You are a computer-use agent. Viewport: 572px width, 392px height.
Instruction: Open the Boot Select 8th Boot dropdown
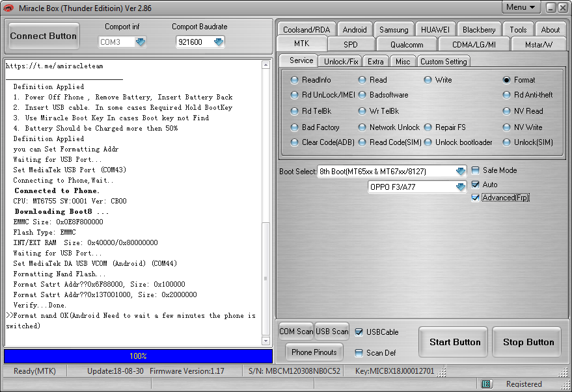click(x=461, y=171)
